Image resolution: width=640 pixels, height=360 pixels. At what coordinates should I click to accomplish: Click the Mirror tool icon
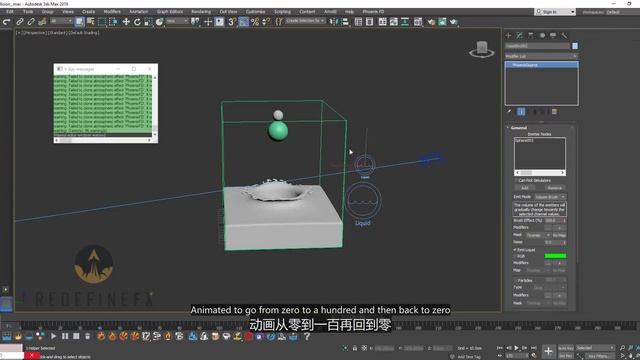(334, 22)
